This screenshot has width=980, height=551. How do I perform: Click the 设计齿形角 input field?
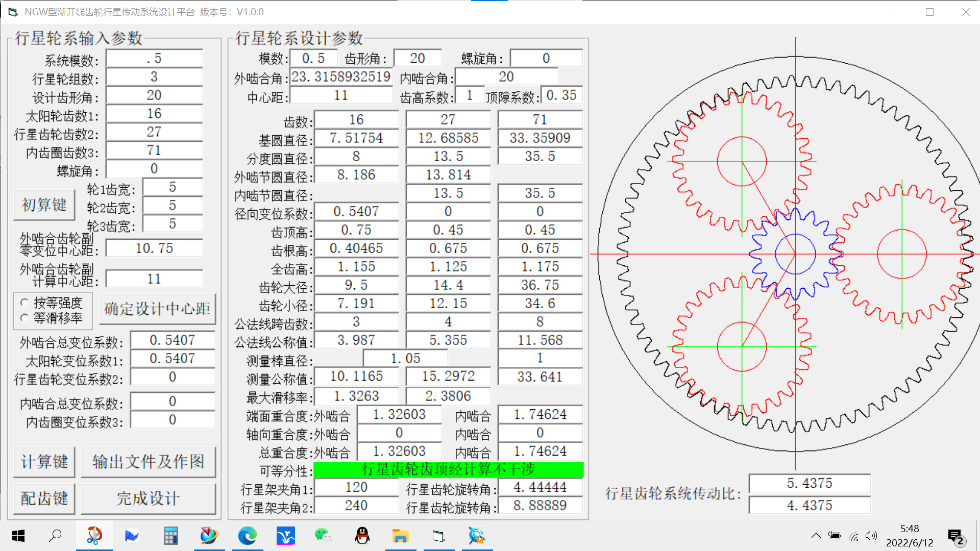tap(154, 95)
